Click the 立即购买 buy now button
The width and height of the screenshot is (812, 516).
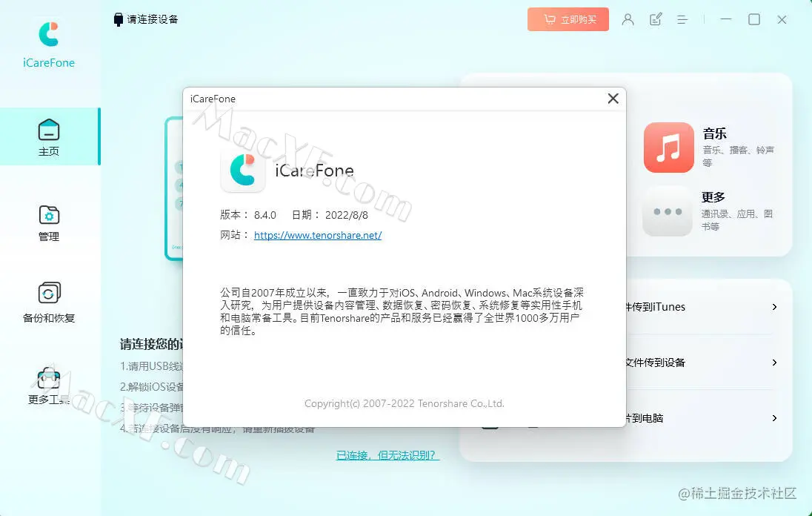[x=568, y=19]
